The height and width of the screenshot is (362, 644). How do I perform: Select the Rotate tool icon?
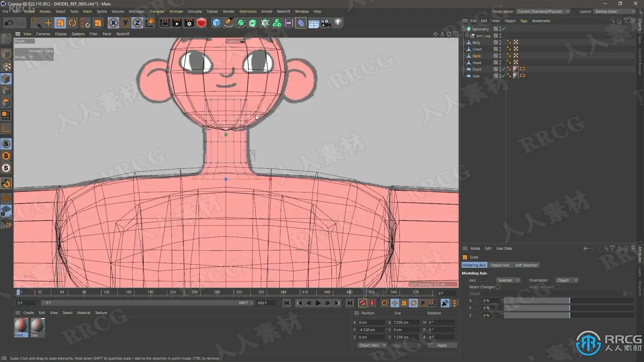72,23
